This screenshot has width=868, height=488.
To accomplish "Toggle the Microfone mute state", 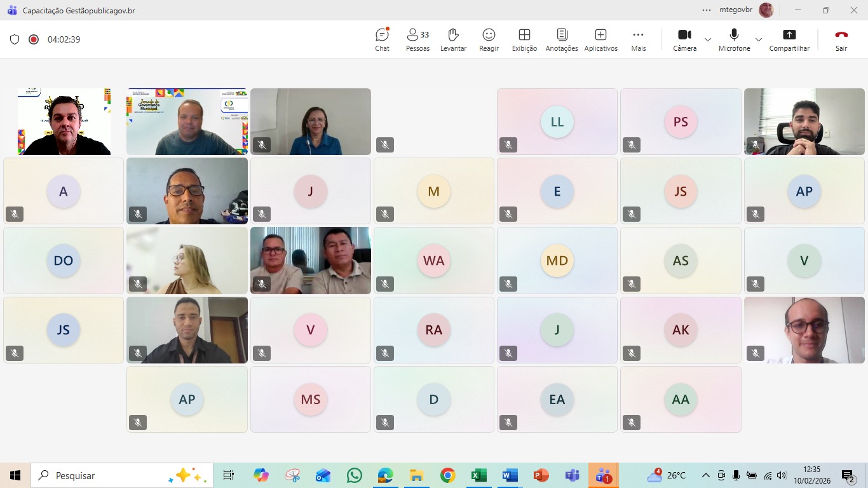I will pos(734,39).
